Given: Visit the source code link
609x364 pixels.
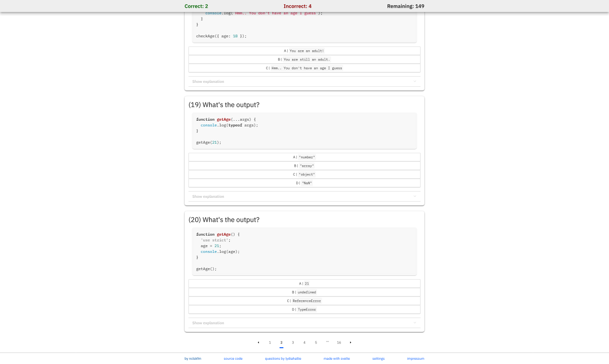Looking at the screenshot, I should (233, 358).
